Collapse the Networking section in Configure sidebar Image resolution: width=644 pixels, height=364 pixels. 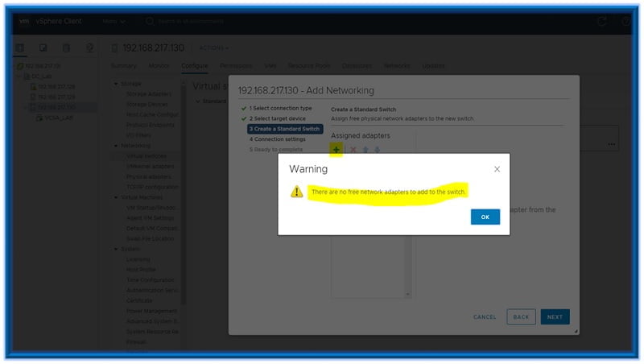tap(116, 146)
